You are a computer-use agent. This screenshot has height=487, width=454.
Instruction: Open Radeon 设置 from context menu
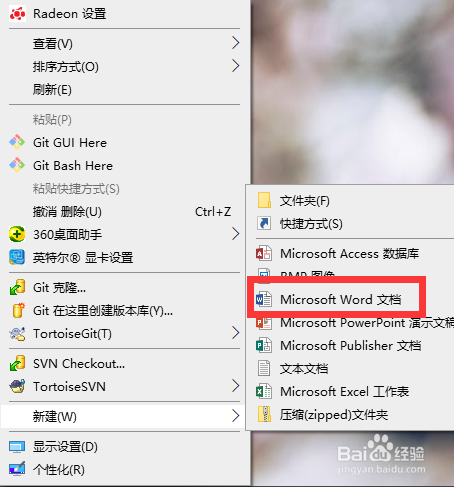[x=69, y=14]
